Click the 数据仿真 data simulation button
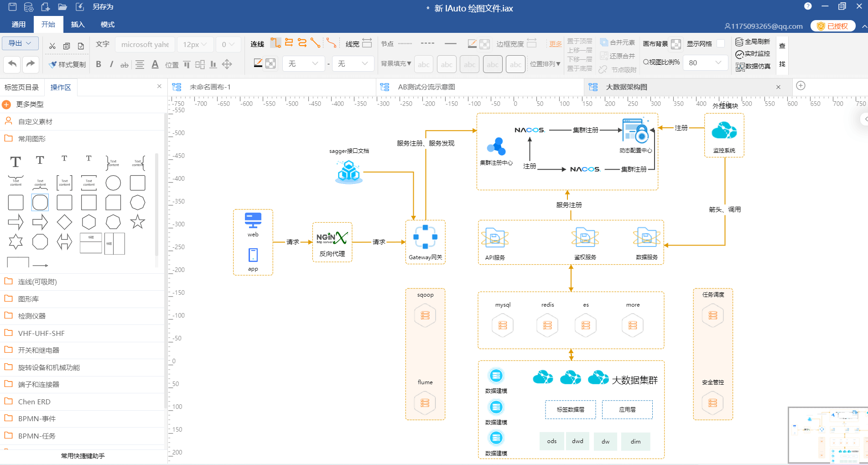The height and width of the screenshot is (465, 868). click(x=753, y=66)
